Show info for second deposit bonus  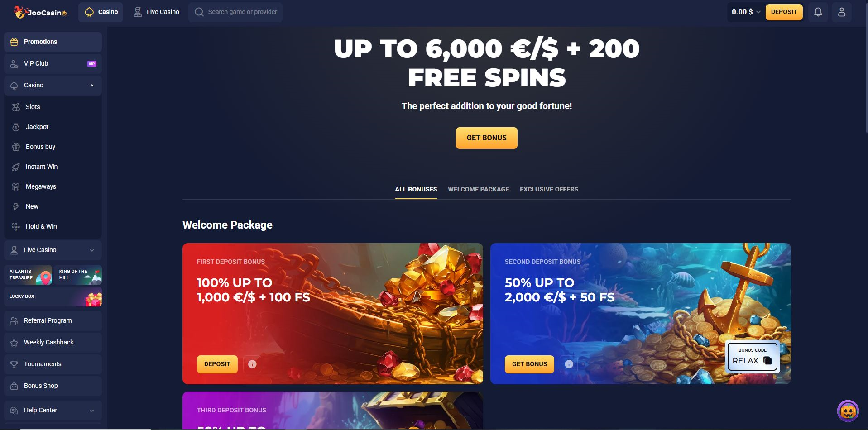(569, 364)
